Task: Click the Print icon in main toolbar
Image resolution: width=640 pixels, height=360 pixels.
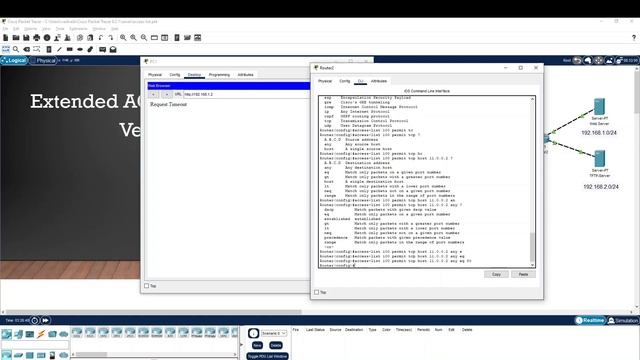Action: (x=37, y=38)
